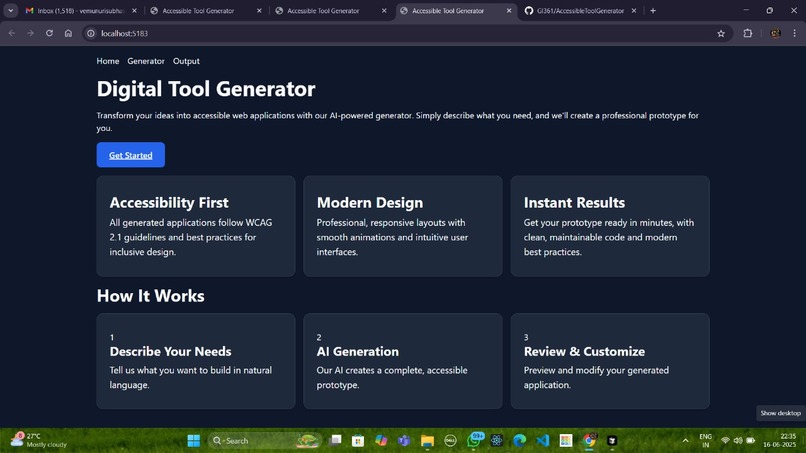Select the Digital Tool Generator heading

(206, 88)
